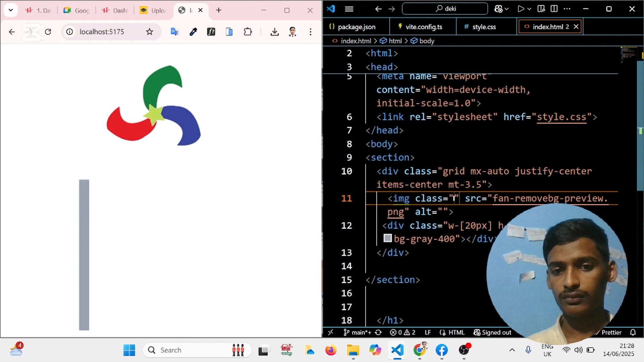Open weather widget on taskbar
Image resolution: width=644 pixels, height=362 pixels.
click(16, 350)
